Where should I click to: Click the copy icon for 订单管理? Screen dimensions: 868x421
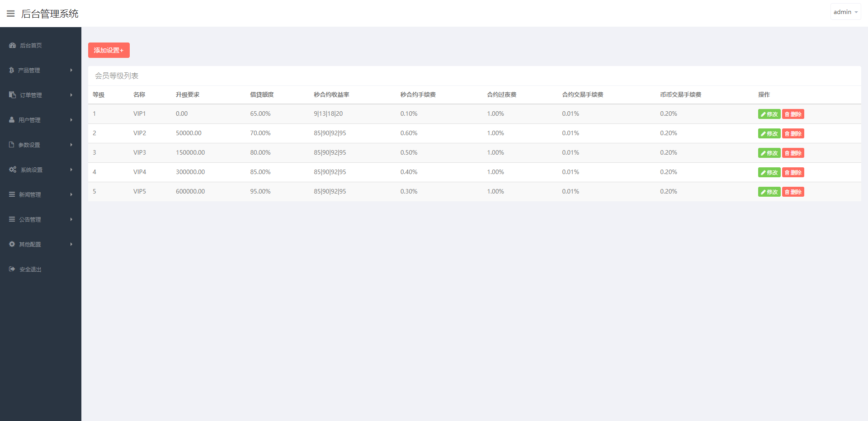[x=12, y=95]
